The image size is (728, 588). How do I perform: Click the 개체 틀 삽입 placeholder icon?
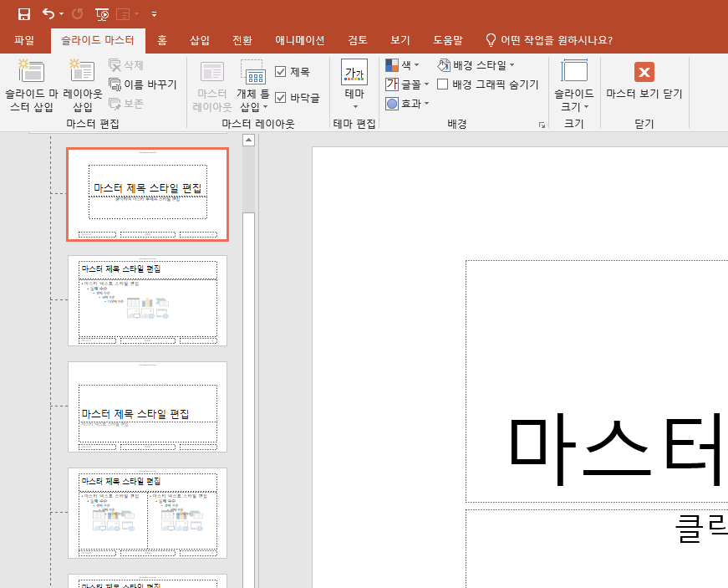click(x=252, y=73)
